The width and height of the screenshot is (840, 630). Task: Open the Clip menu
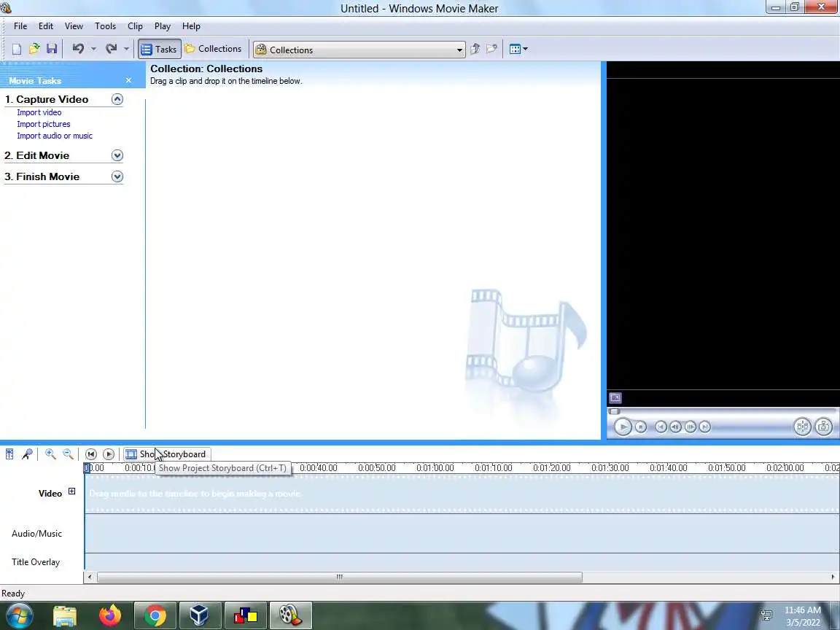coord(135,26)
